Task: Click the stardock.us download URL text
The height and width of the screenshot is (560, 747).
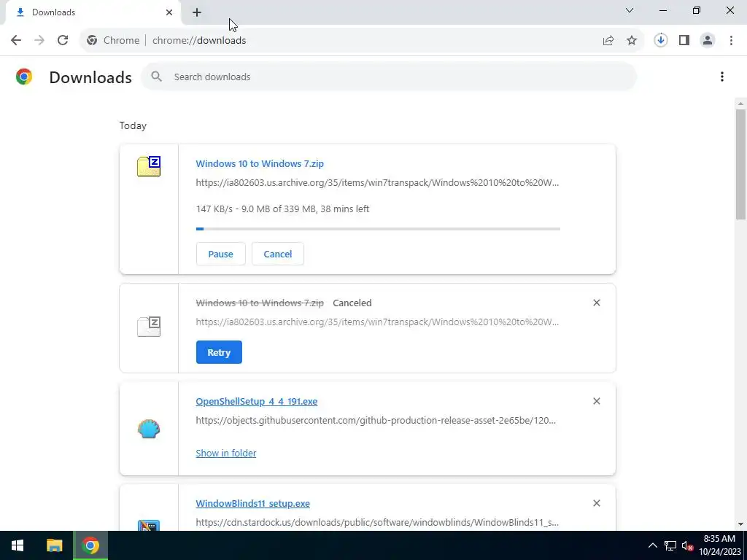Action: [x=377, y=522]
